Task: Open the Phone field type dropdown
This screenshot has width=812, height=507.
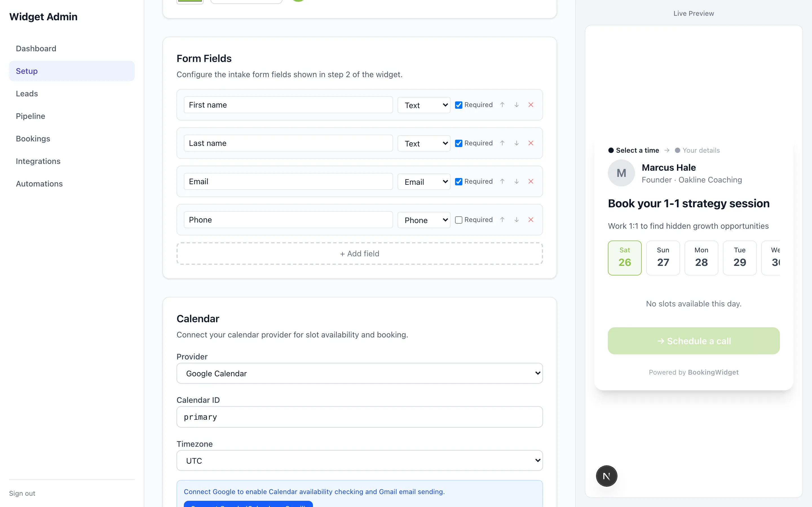Action: pos(424,220)
